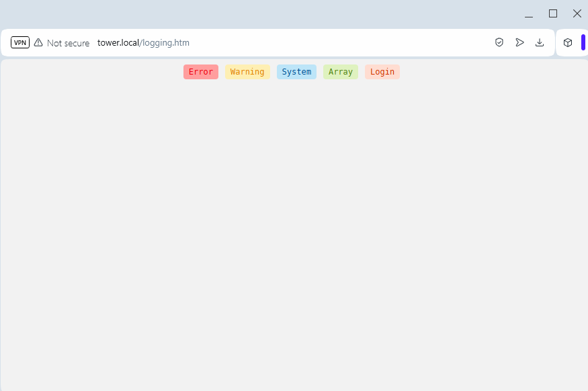Click the Login log filter tag
The image size is (588, 391).
pyautogui.click(x=382, y=72)
